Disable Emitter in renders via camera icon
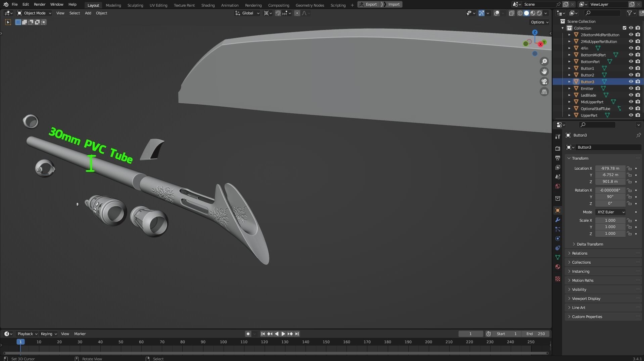This screenshot has height=361, width=644. click(x=638, y=89)
